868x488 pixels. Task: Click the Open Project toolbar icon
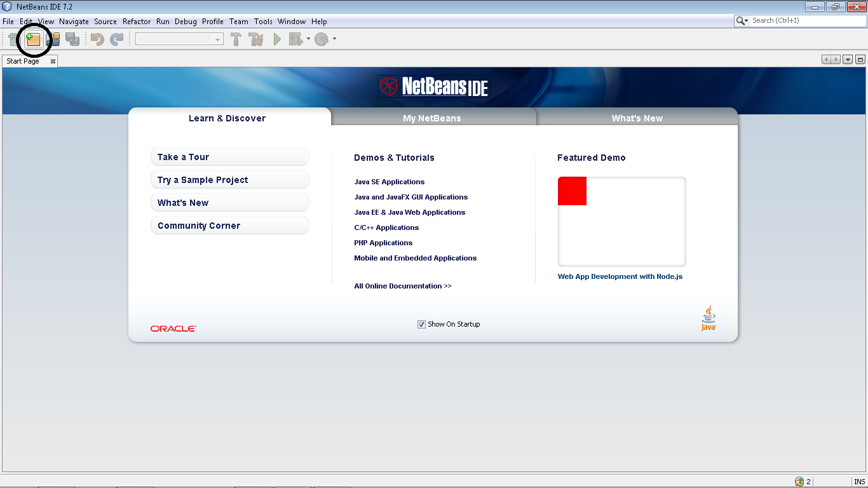53,39
